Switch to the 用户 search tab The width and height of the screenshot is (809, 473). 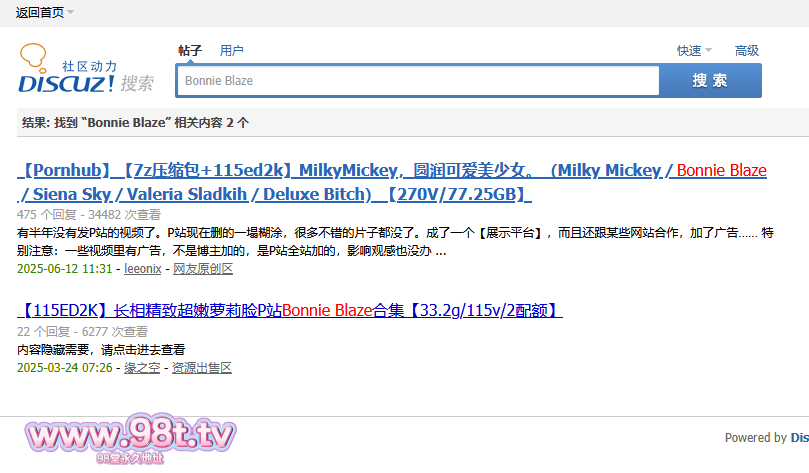(x=231, y=51)
